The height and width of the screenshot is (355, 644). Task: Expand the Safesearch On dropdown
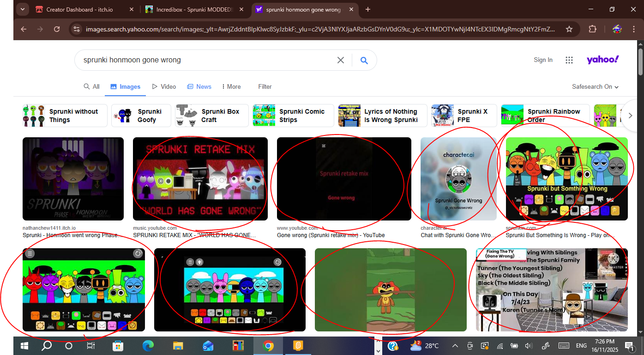(595, 86)
